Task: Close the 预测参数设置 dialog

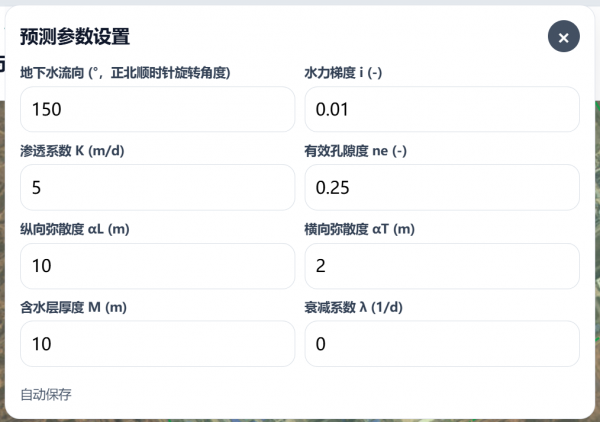Action: click(x=564, y=37)
